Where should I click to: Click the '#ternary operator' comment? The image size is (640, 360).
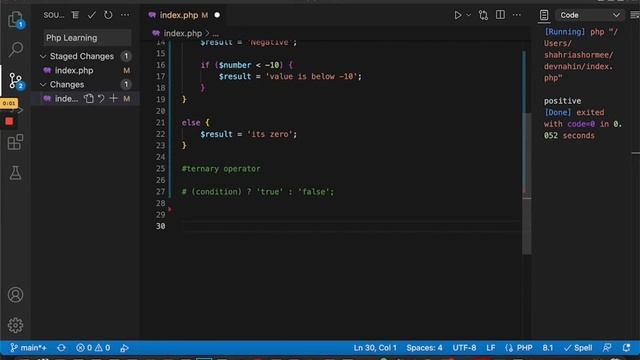221,169
